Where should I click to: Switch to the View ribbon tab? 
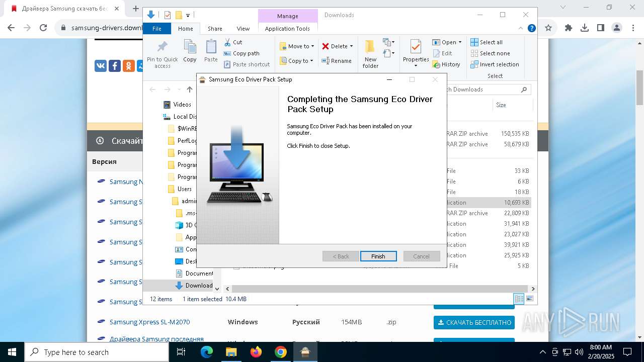[243, 29]
